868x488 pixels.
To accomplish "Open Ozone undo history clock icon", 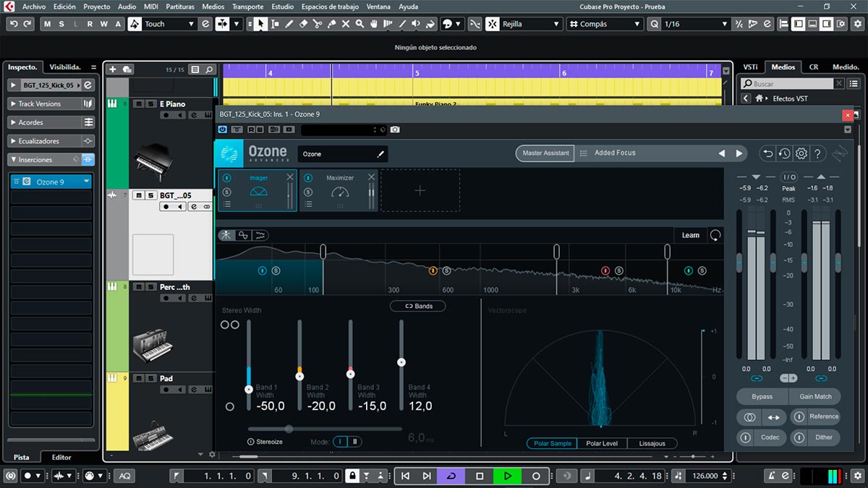I will 785,153.
